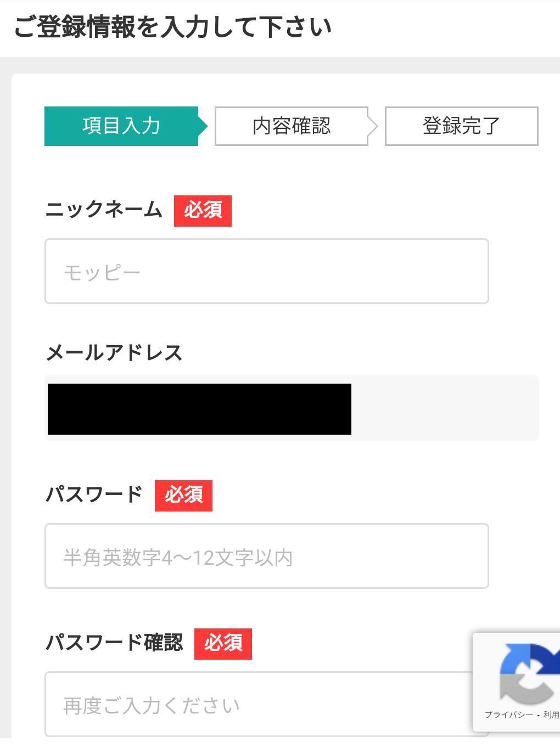The height and width of the screenshot is (753, 560).
Task: Click the パスワード input field
Action: pyautogui.click(x=267, y=556)
